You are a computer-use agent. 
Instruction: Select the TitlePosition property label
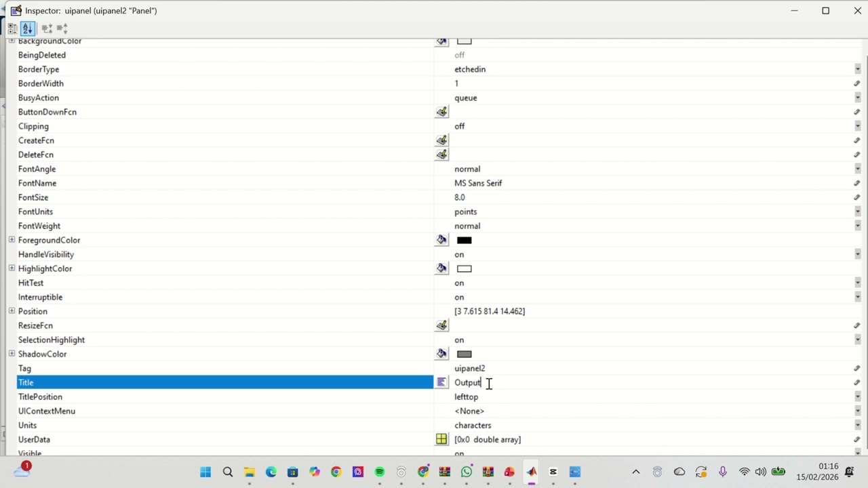tap(40, 396)
